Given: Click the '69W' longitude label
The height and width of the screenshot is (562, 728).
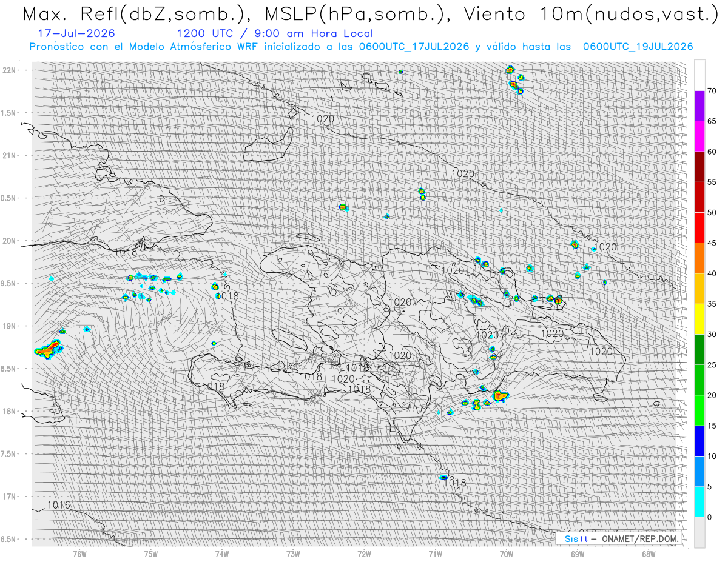Looking at the screenshot, I should click(578, 553).
